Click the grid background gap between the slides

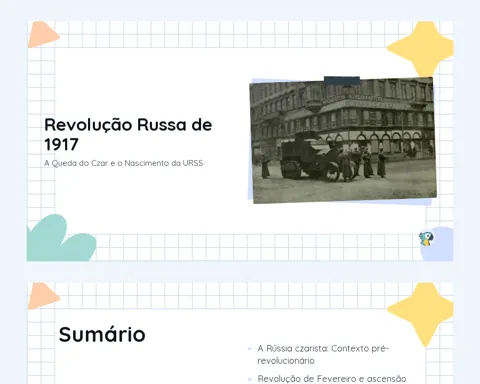240,272
